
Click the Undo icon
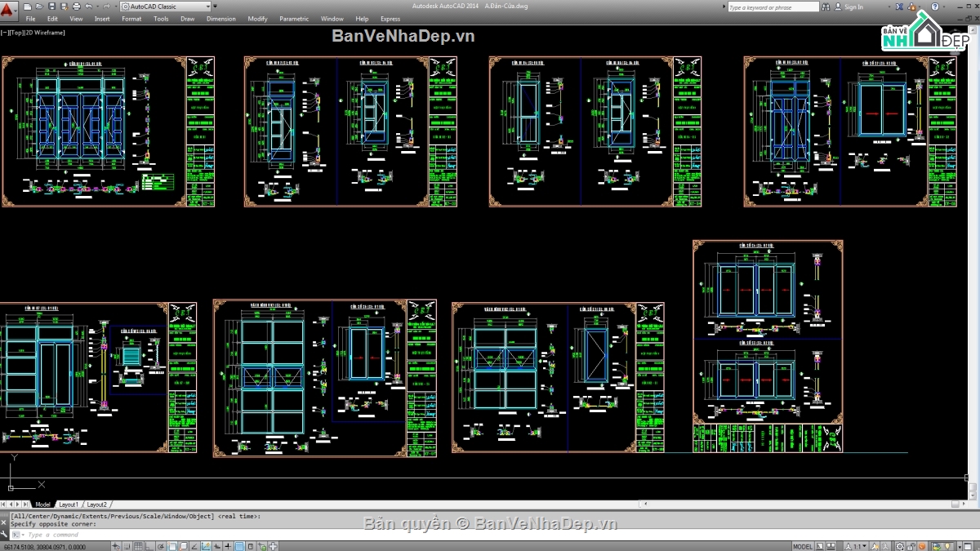(x=90, y=7)
